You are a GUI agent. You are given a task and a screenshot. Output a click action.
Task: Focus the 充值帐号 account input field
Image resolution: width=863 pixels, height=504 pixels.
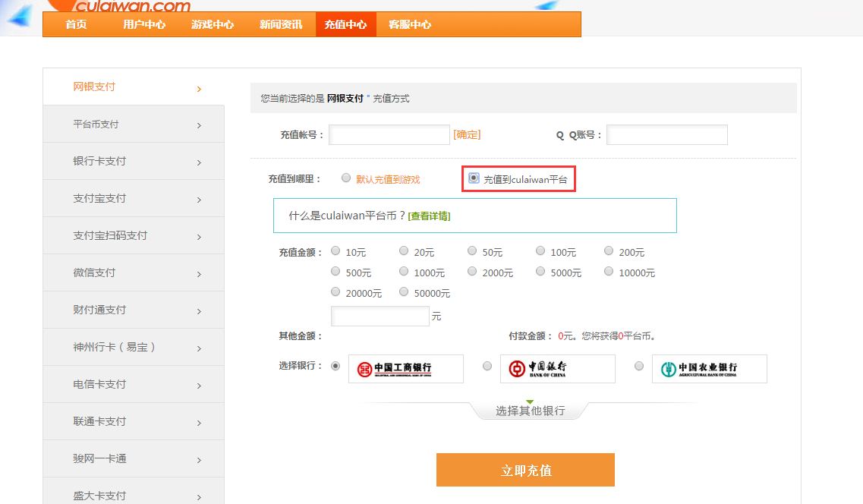pyautogui.click(x=389, y=135)
